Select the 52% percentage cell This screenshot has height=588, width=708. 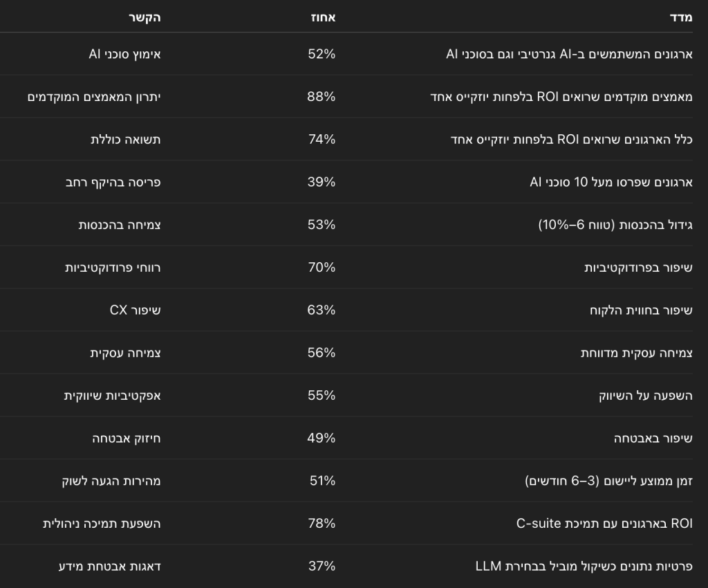[322, 54]
